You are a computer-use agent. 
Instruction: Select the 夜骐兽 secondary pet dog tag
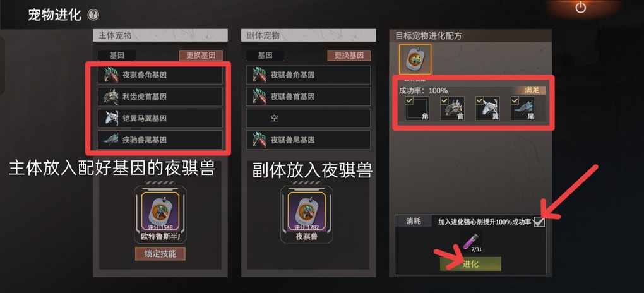(306, 211)
